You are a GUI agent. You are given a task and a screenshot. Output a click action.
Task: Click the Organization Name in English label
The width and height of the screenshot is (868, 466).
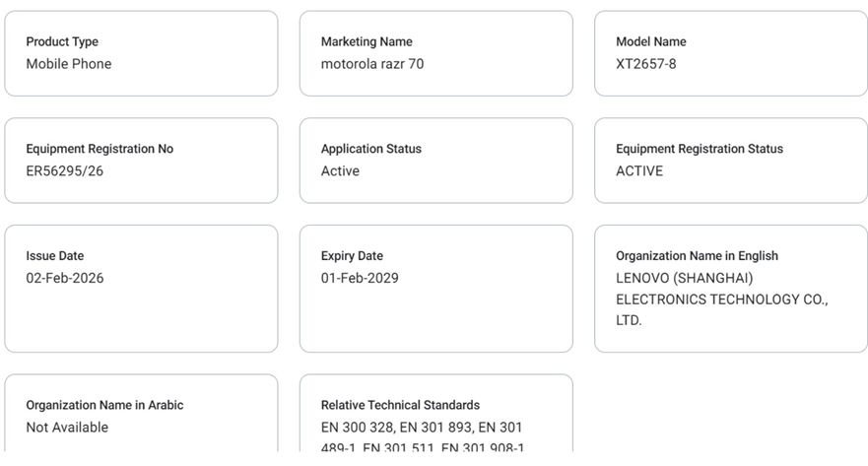[697, 256]
